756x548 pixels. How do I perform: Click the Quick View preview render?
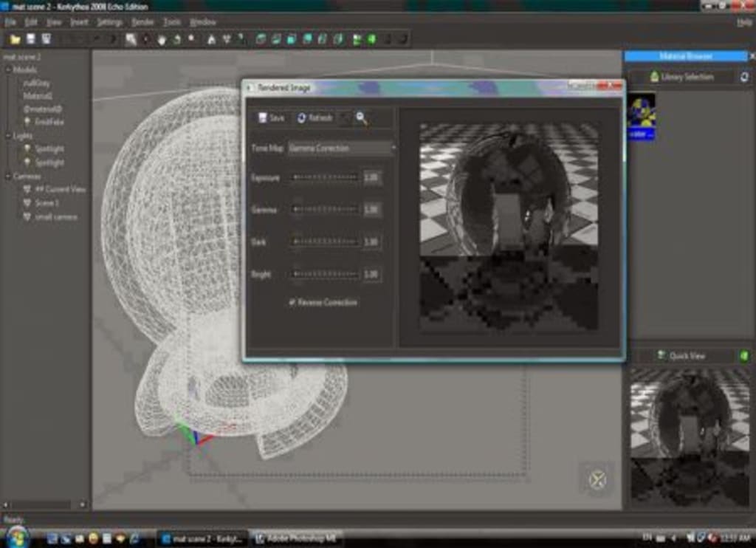point(690,437)
